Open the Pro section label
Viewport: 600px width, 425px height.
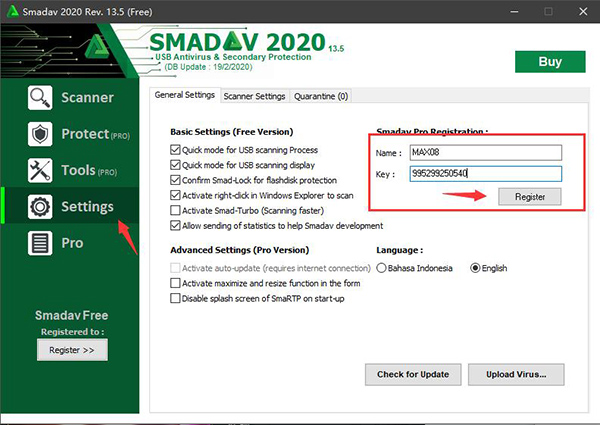click(x=72, y=243)
